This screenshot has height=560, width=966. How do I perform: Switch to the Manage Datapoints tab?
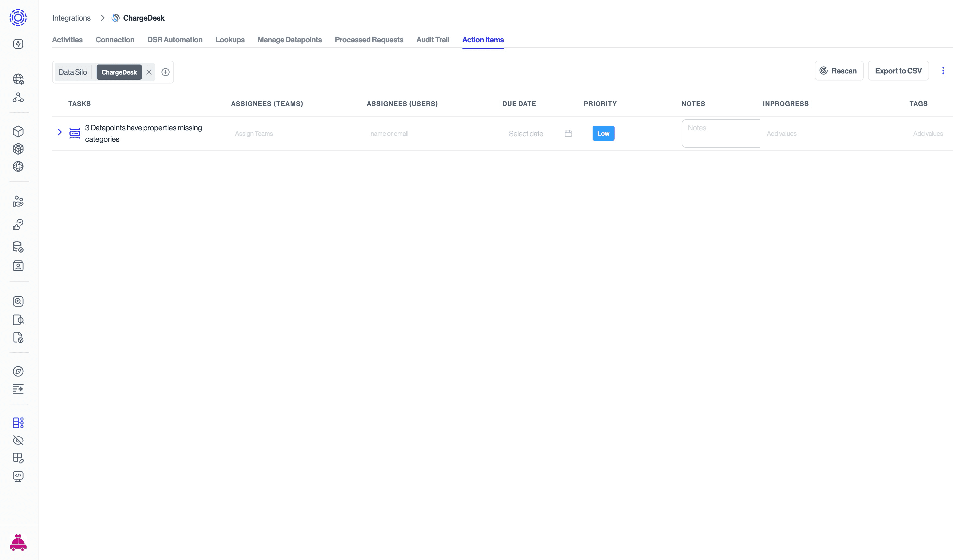pyautogui.click(x=290, y=40)
